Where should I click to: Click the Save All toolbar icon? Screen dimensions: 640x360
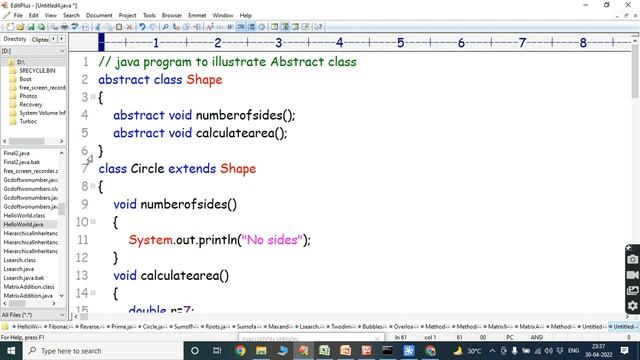41,27
